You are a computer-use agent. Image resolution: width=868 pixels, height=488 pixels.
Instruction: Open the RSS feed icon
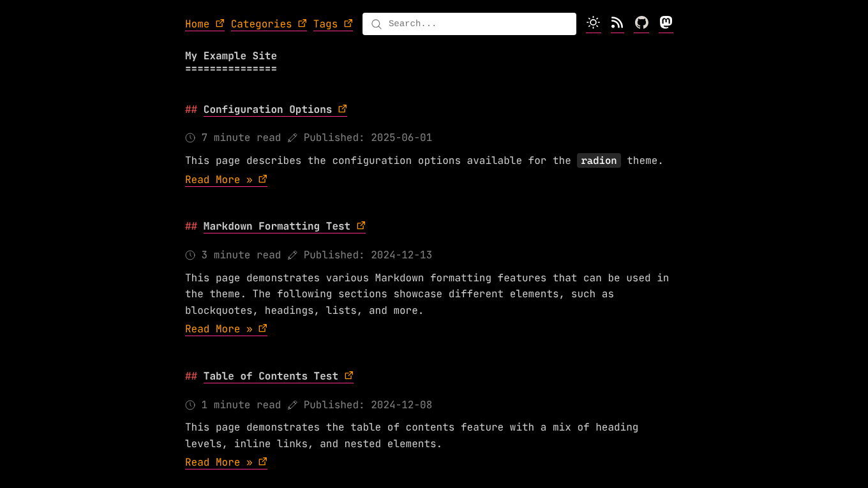(617, 23)
